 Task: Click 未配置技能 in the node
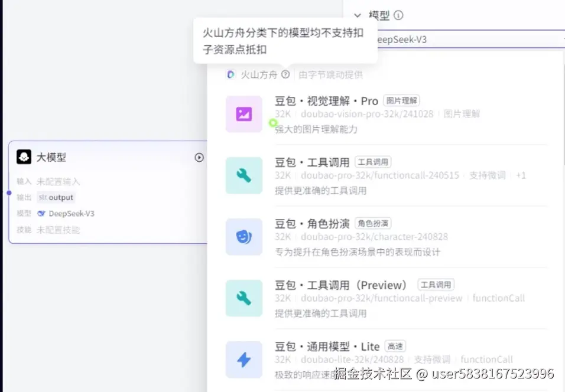(58, 230)
